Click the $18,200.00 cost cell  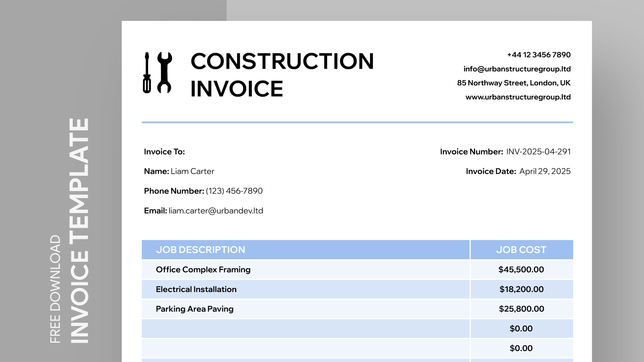click(521, 289)
